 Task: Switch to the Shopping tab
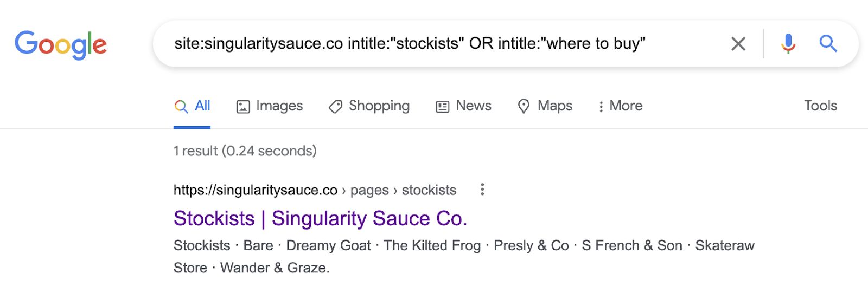point(379,106)
